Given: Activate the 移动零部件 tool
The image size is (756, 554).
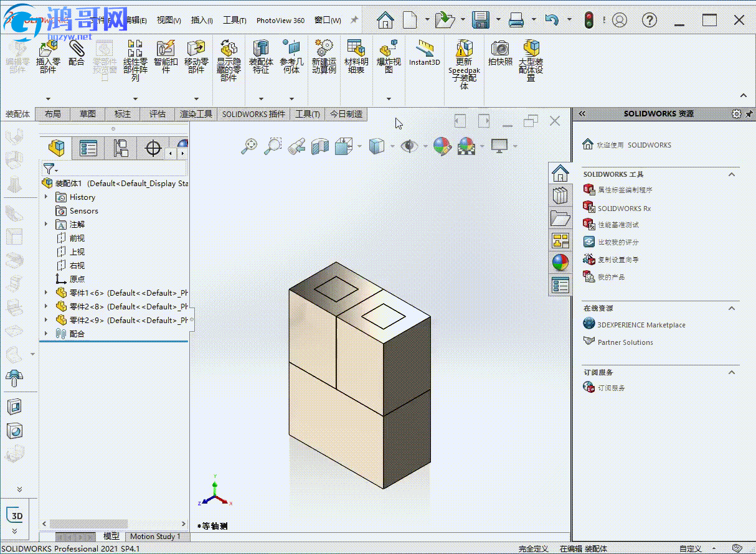Looking at the screenshot, I should coord(196,57).
